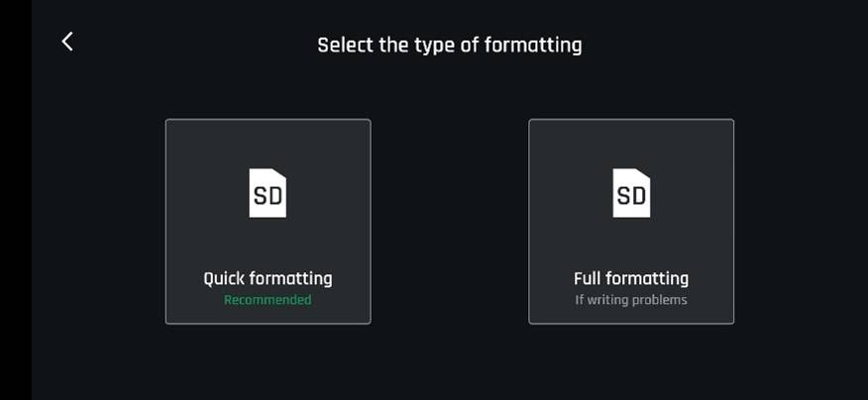Go back using the left arrow

(x=67, y=42)
